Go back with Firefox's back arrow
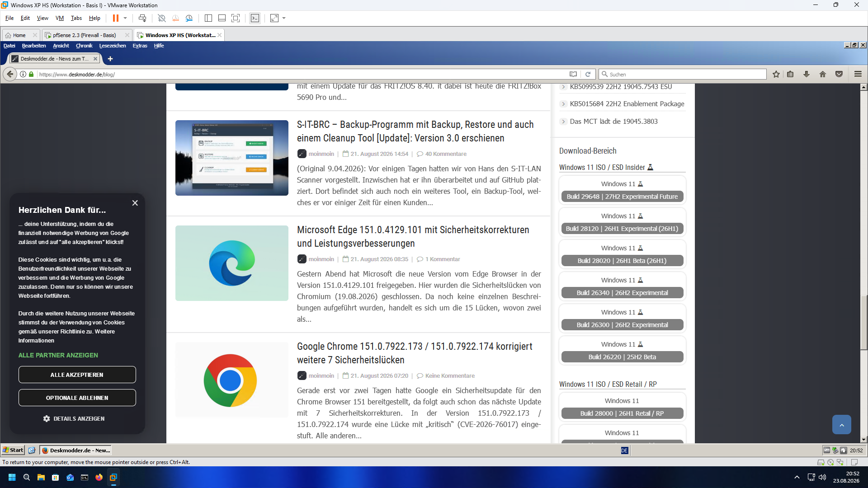 10,74
